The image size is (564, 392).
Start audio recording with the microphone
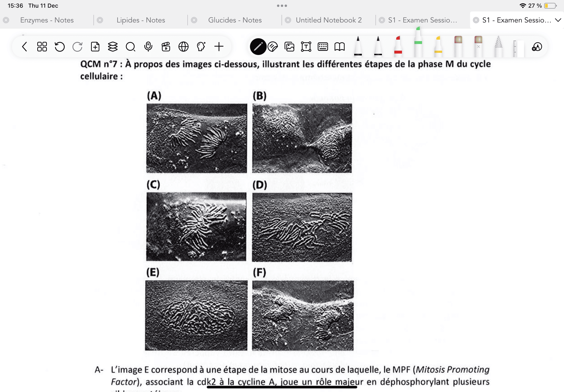click(148, 46)
